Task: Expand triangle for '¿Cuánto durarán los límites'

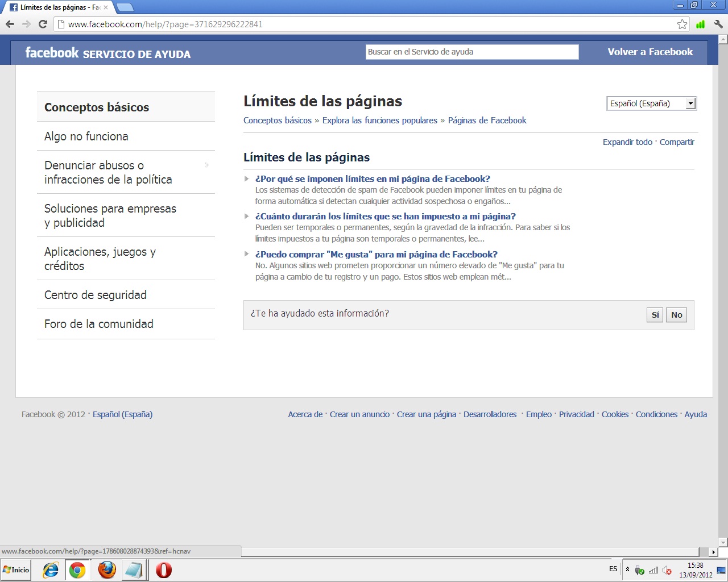Action: pyautogui.click(x=247, y=216)
